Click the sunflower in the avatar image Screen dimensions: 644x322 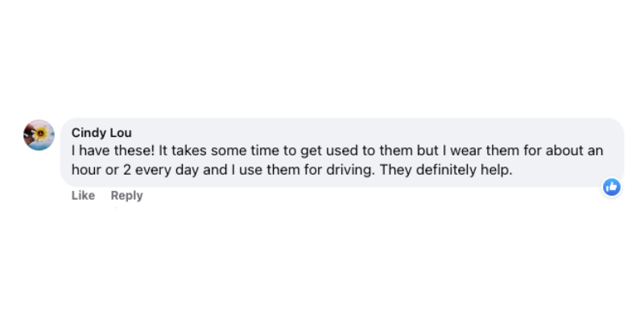pos(40,133)
